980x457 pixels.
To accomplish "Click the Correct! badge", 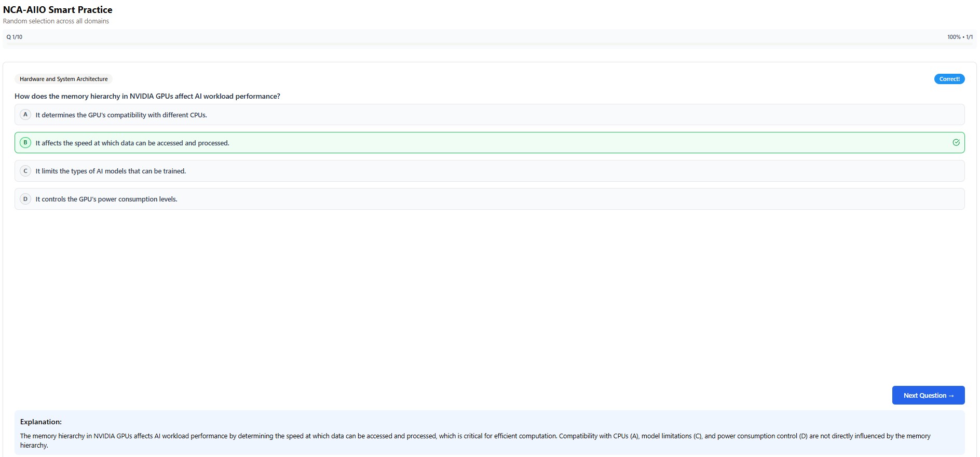I will click(949, 79).
